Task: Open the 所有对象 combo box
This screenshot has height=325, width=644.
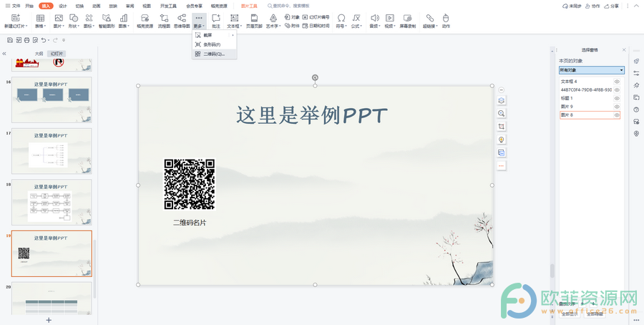Action: 592,70
